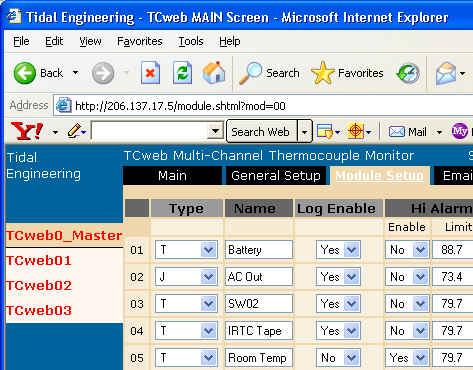Open Type dropdown for channel 01
Image resolution: width=473 pixels, height=370 pixels.
pyautogui.click(x=209, y=249)
